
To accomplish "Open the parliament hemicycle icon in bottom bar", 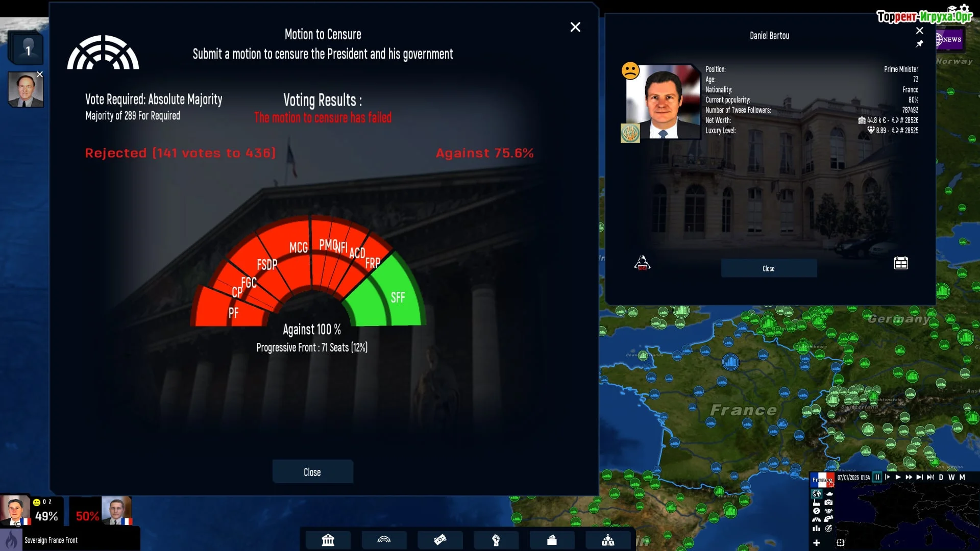I will tap(384, 540).
